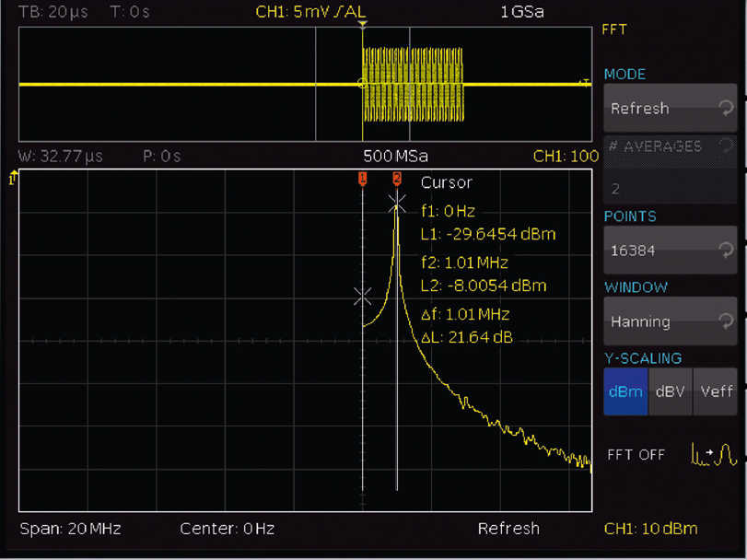Click the red cursor 2 marker flag

(397, 178)
